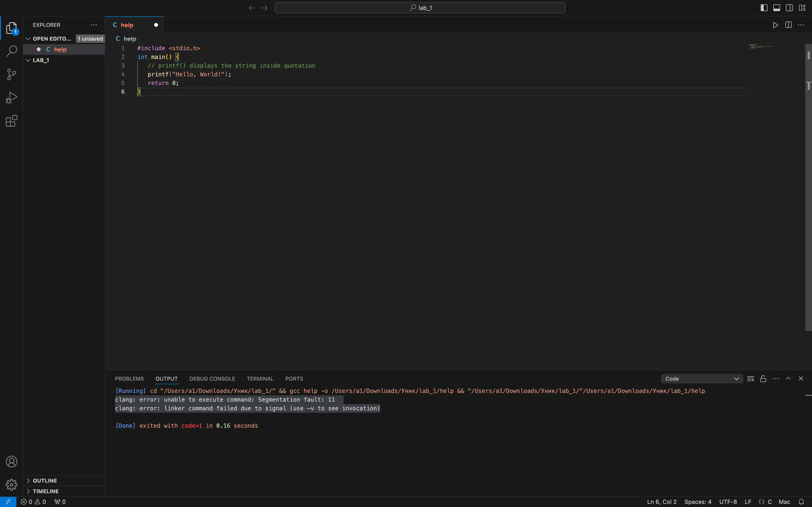Open the Accounts icon in activity bar
Viewport: 812px width, 507px height.
pyautogui.click(x=11, y=462)
